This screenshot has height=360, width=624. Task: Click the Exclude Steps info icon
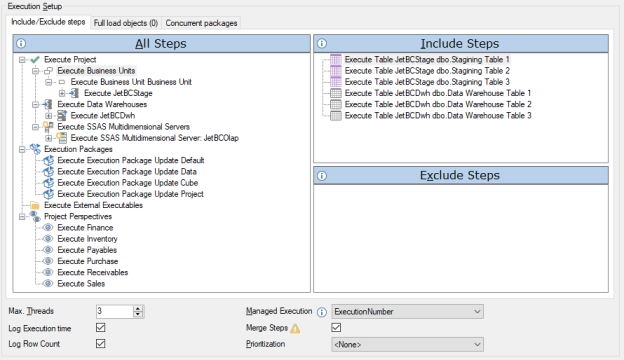coord(322,175)
